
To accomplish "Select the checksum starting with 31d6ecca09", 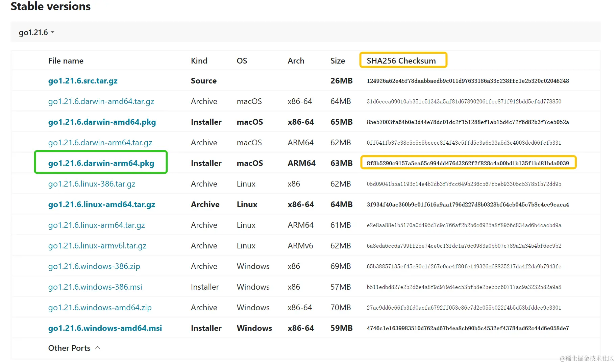I will [x=464, y=101].
